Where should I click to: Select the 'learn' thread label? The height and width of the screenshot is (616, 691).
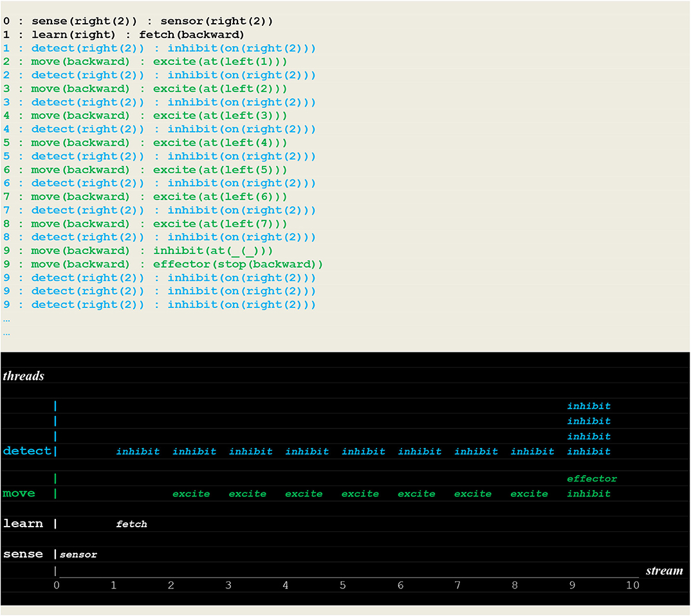[23, 523]
